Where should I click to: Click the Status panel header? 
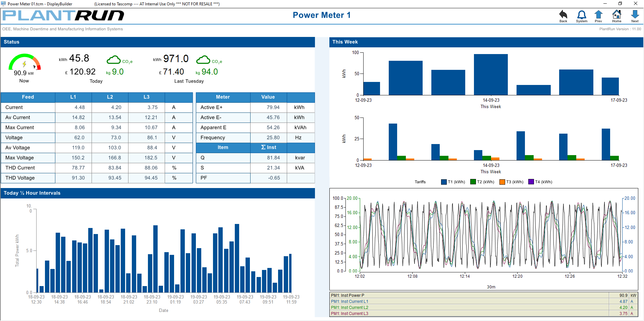[158, 42]
